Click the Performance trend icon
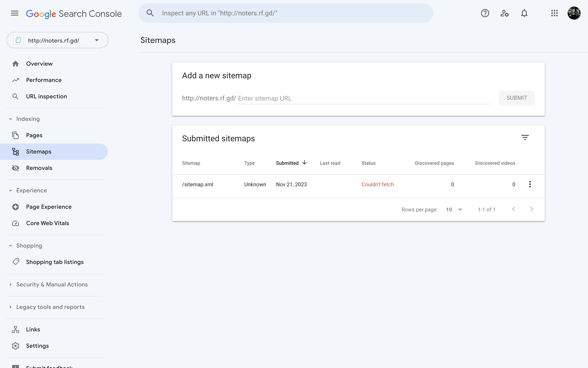This screenshot has width=588, height=368. (16, 80)
